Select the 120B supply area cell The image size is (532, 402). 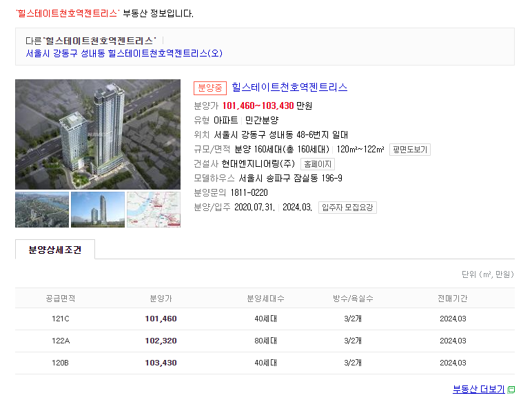[x=61, y=363]
